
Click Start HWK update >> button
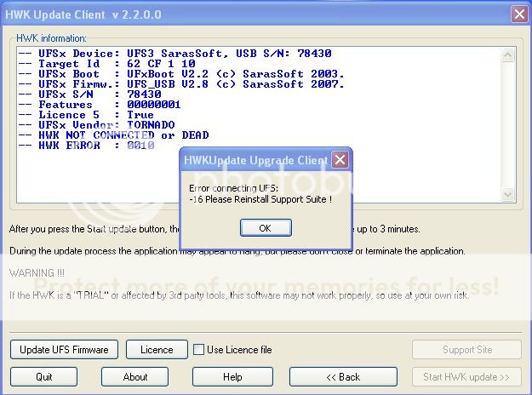point(466,376)
